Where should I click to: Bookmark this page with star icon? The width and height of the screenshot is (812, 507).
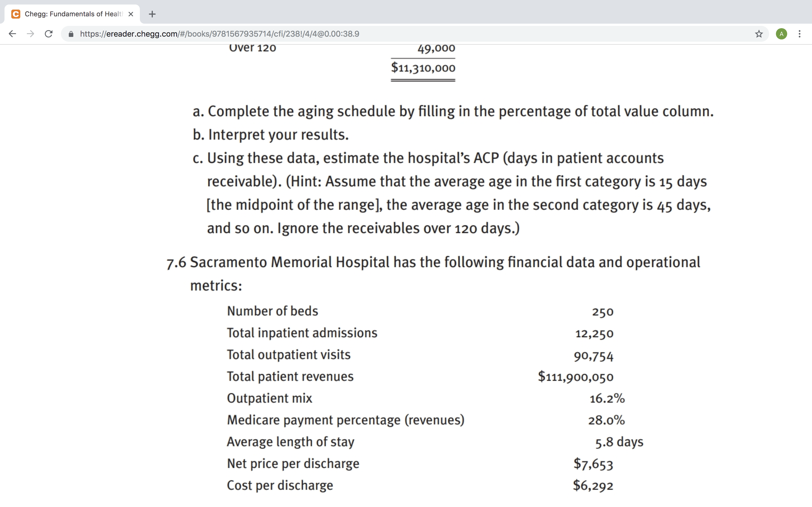coord(759,34)
